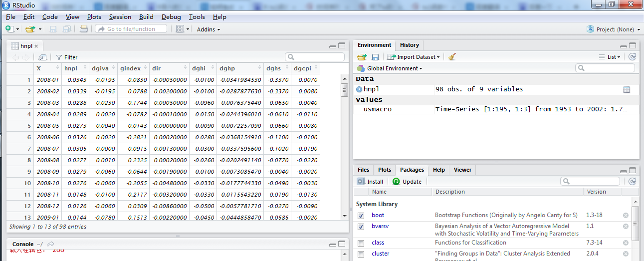Switch to the History tab

tap(409, 45)
